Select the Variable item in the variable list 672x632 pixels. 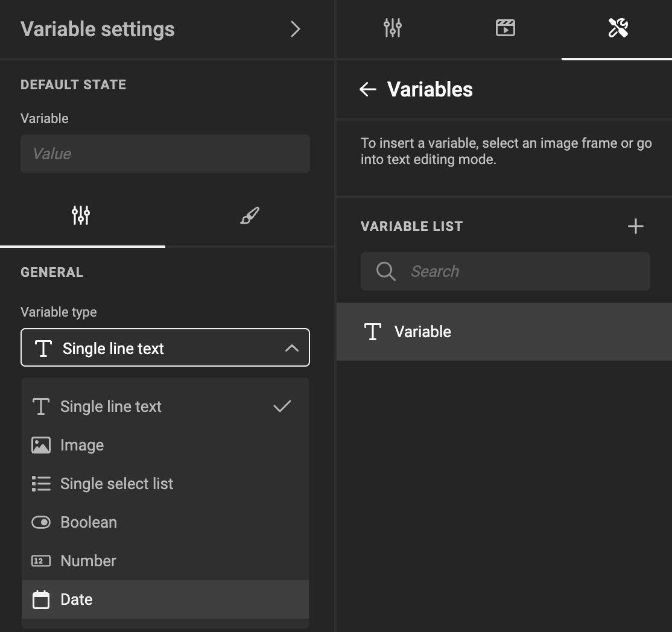click(504, 332)
